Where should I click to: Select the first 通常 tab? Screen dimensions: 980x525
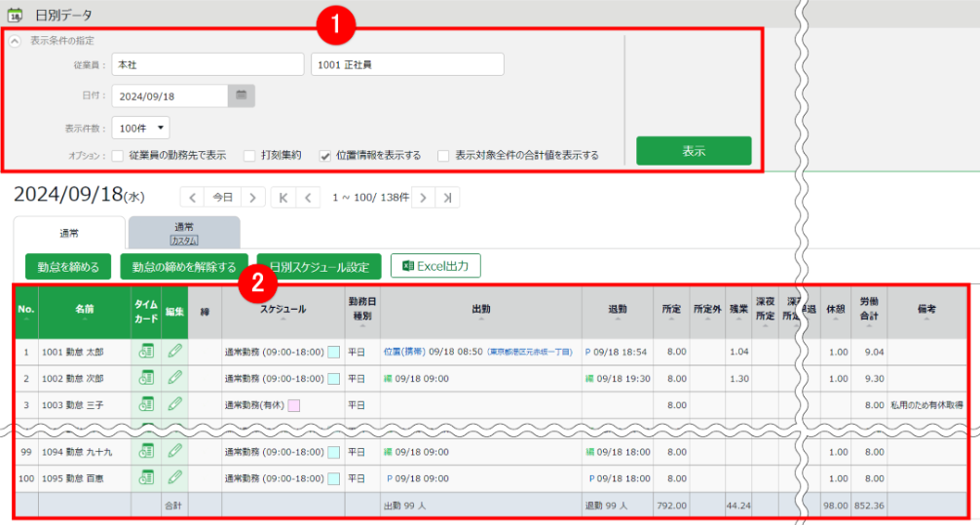coord(69,233)
